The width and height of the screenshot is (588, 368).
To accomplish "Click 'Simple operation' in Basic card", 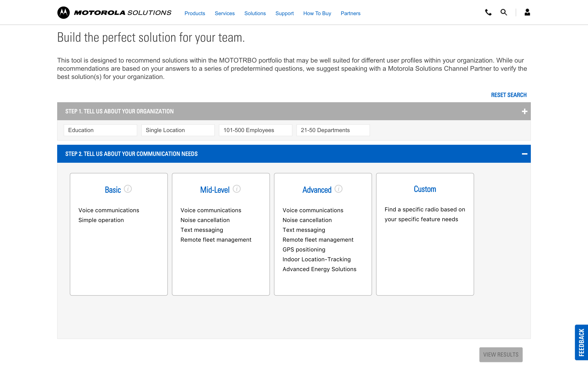I will (x=101, y=220).
